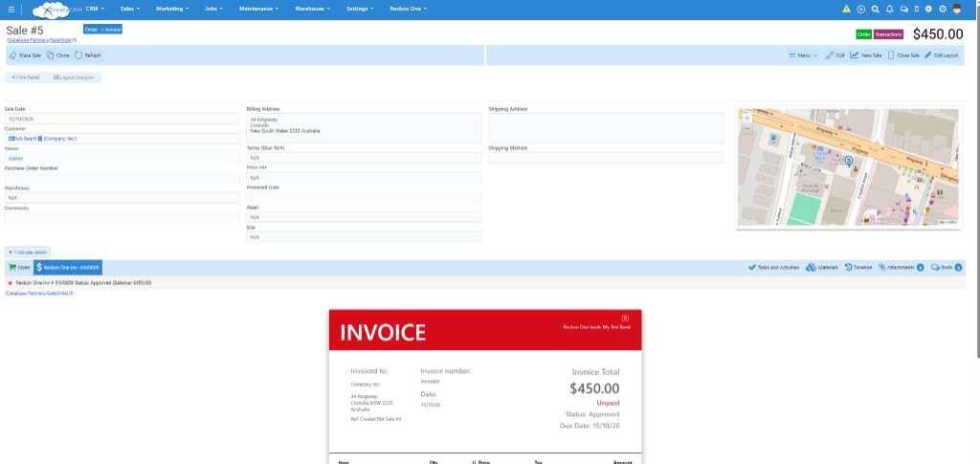Open the Layout Designer
Image resolution: width=980 pixels, height=464 pixels.
coord(74,77)
